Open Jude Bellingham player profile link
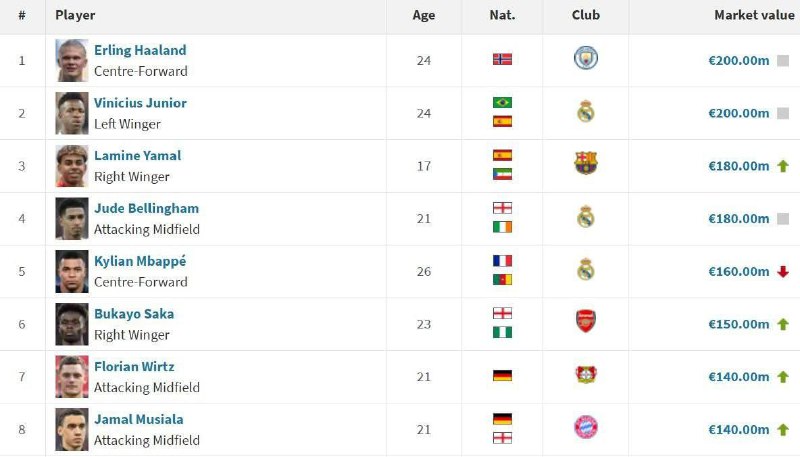The height and width of the screenshot is (457, 800). 146,208
